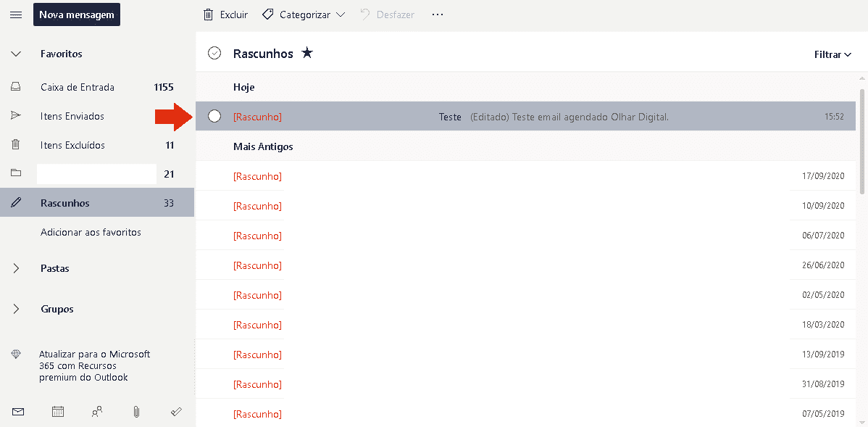Open the Calendar module icon
The width and height of the screenshot is (868, 427).
(x=58, y=412)
